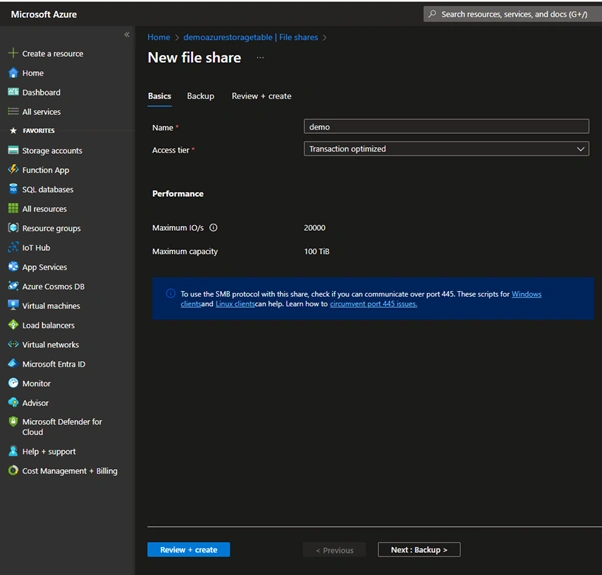Open the Resource groups icon
Screen dimensions: 602x575
[x=13, y=228]
